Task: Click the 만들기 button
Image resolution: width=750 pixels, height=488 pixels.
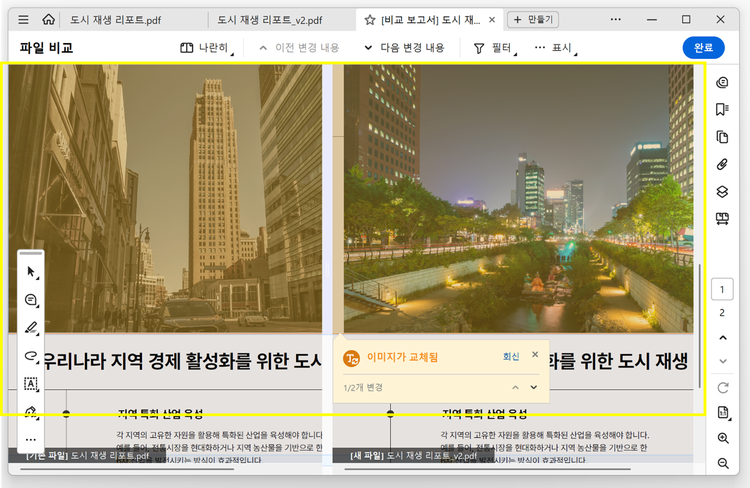Action: point(533,20)
